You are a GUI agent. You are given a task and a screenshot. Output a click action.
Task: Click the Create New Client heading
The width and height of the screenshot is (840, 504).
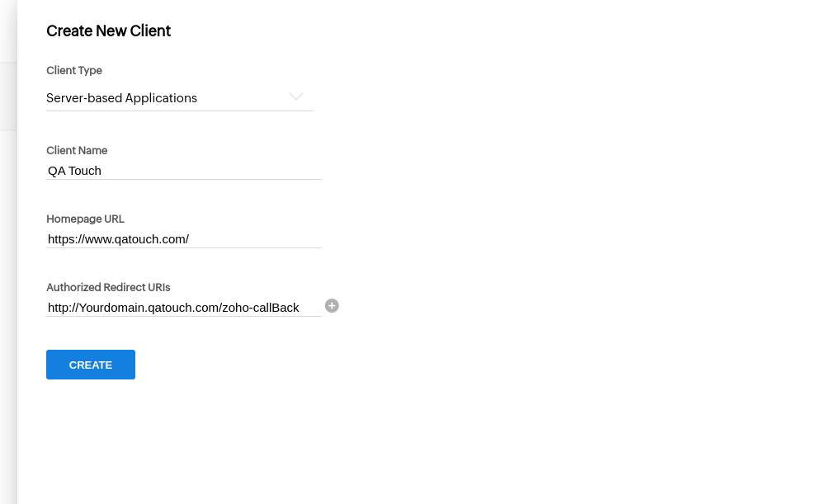108,31
